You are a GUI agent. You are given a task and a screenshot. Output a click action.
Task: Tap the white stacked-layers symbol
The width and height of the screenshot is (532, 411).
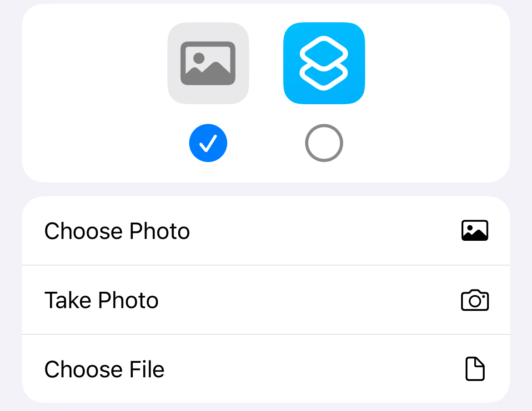click(x=324, y=63)
